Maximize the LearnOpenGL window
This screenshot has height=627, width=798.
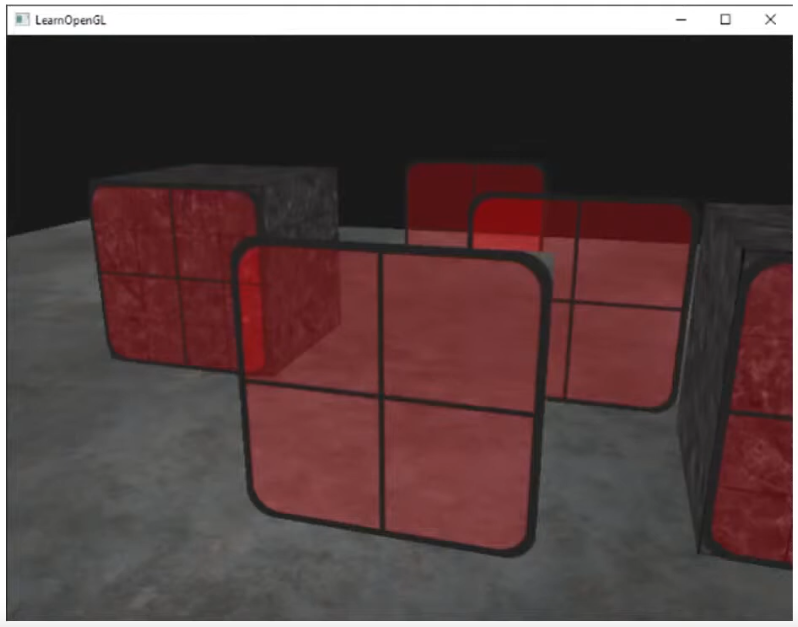pyautogui.click(x=726, y=19)
